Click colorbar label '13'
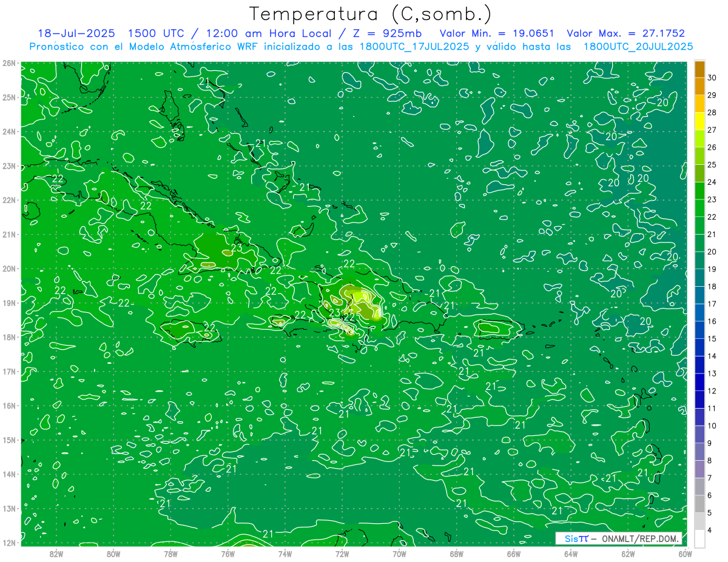The height and width of the screenshot is (562, 728). tap(713, 373)
